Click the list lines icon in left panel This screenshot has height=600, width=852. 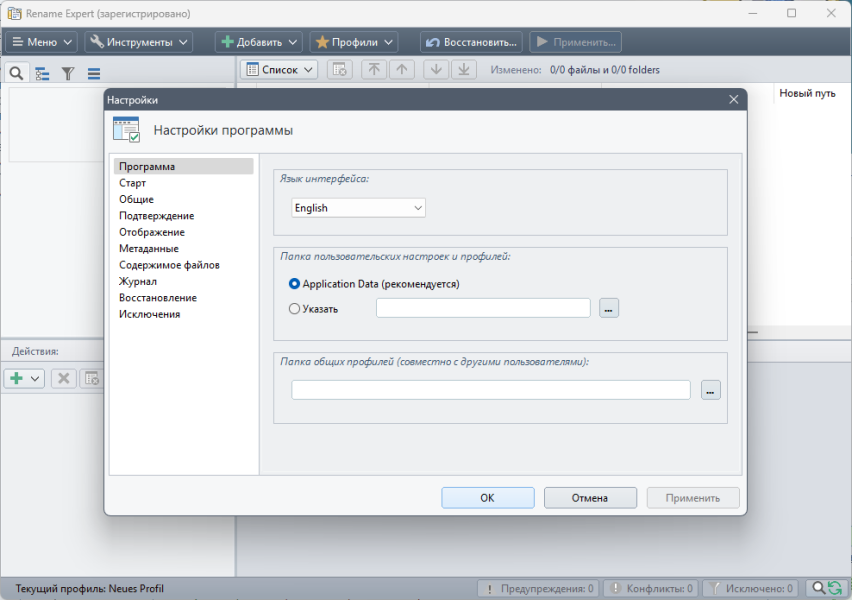pyautogui.click(x=94, y=73)
